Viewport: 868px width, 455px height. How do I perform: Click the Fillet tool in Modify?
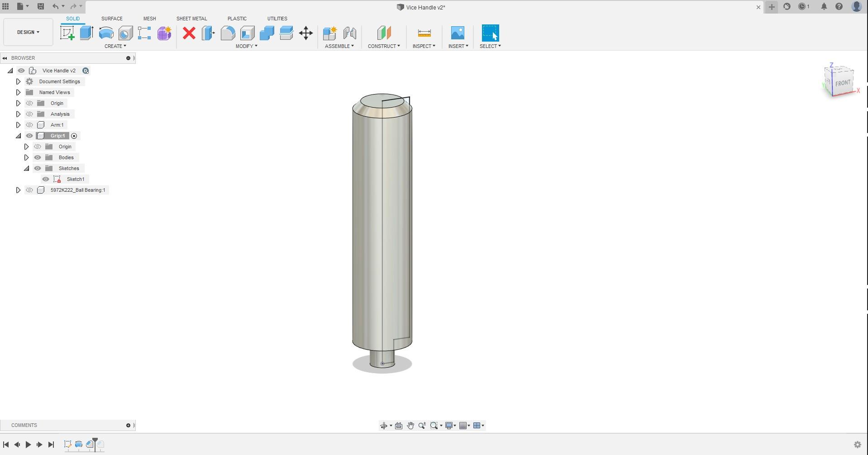pyautogui.click(x=228, y=33)
